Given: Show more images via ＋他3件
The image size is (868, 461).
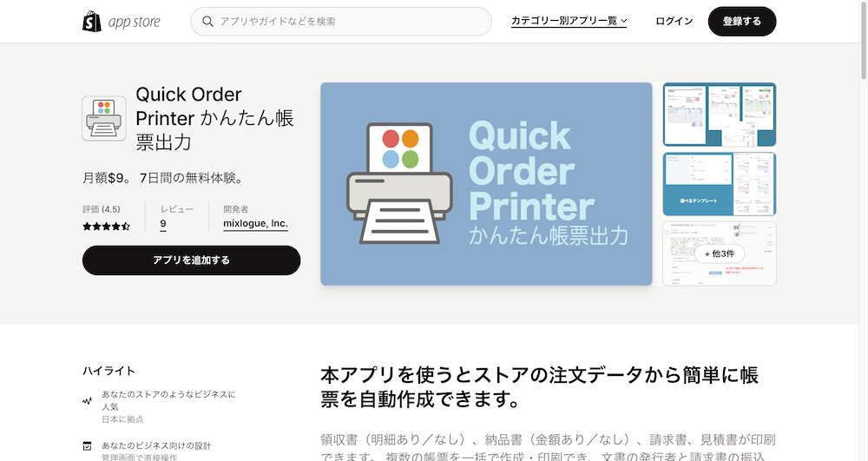Looking at the screenshot, I should click(719, 254).
